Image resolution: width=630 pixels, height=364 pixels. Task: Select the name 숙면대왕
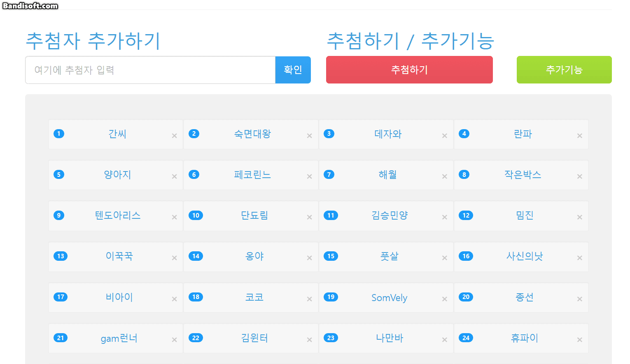pyautogui.click(x=252, y=134)
